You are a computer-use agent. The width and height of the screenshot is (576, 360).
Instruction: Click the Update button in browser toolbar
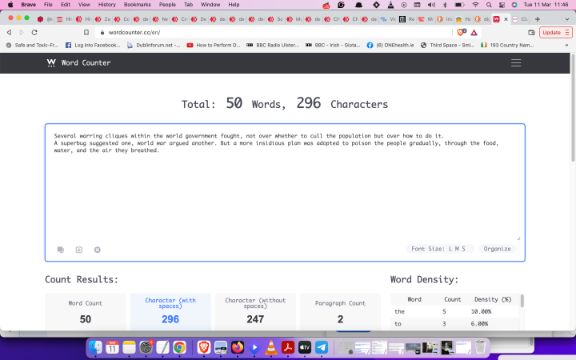[x=555, y=32]
